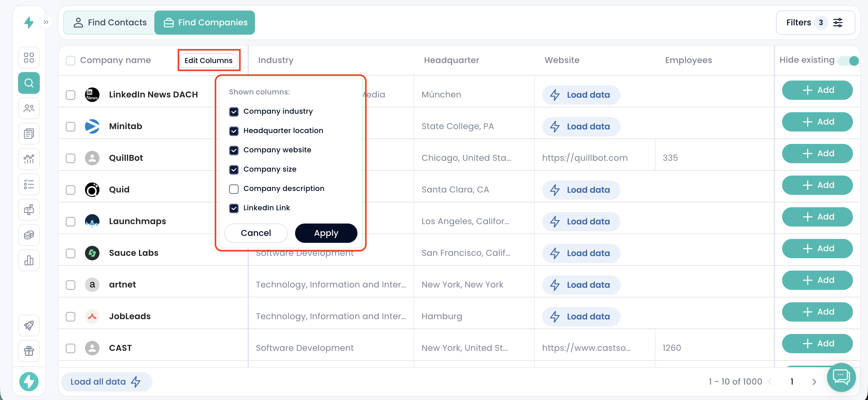Image resolution: width=868 pixels, height=400 pixels.
Task: Click the bar chart icon in sidebar
Action: [x=29, y=260]
